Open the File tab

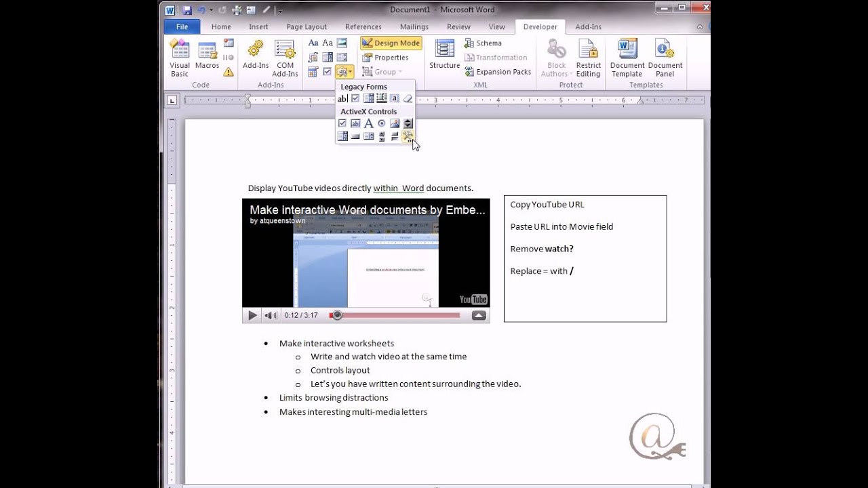pos(182,27)
